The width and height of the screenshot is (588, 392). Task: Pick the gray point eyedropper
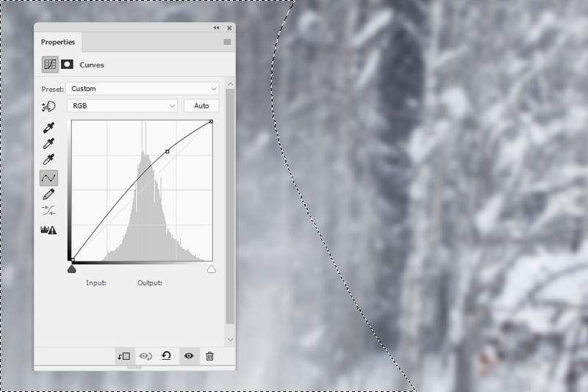click(49, 143)
